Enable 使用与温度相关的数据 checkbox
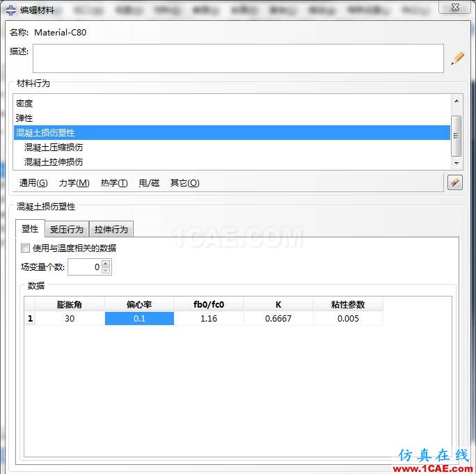This screenshot has height=474, width=476. click(25, 248)
